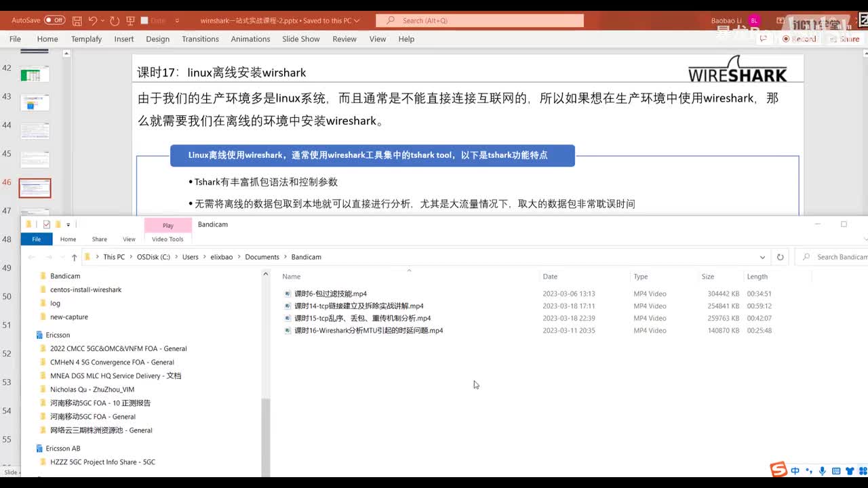The width and height of the screenshot is (868, 488).
Task: Click the BL account avatar
Action: (x=754, y=21)
